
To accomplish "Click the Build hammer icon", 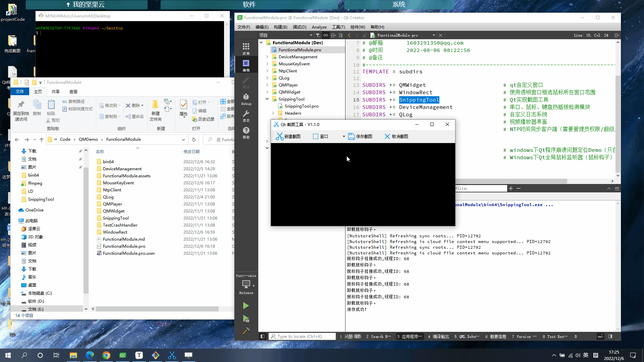I will [x=246, y=331].
